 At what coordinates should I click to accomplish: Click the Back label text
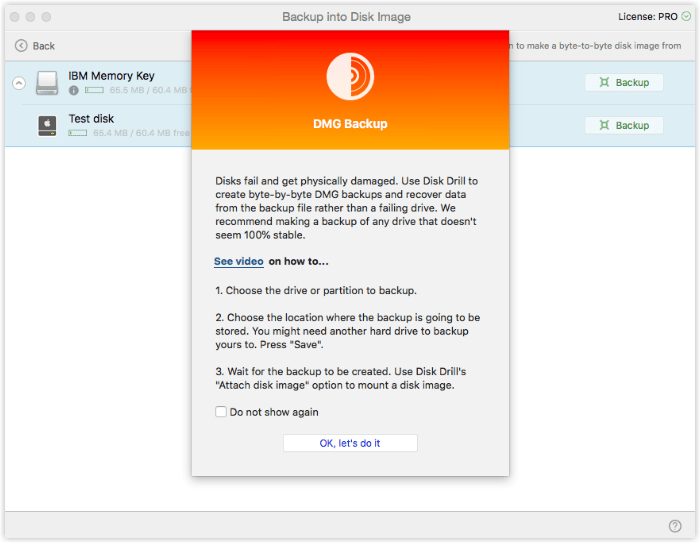(44, 46)
